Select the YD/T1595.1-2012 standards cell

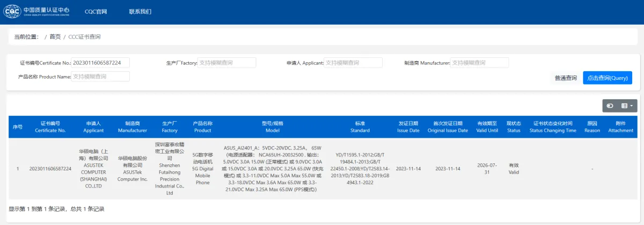tap(360, 169)
